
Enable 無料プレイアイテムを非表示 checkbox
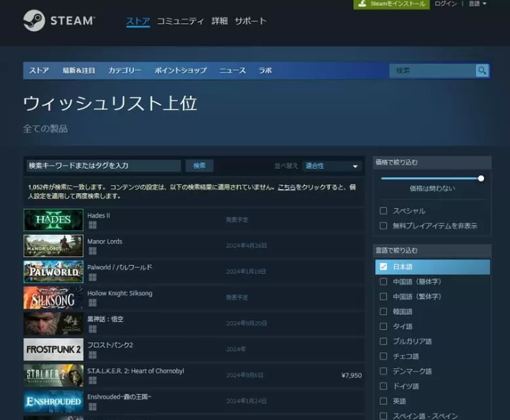(383, 225)
